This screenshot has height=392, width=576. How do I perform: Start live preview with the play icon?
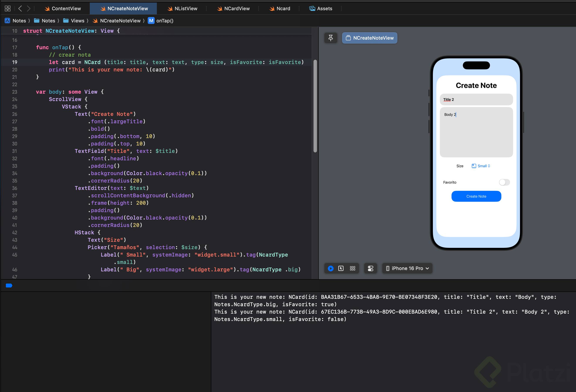(331, 268)
